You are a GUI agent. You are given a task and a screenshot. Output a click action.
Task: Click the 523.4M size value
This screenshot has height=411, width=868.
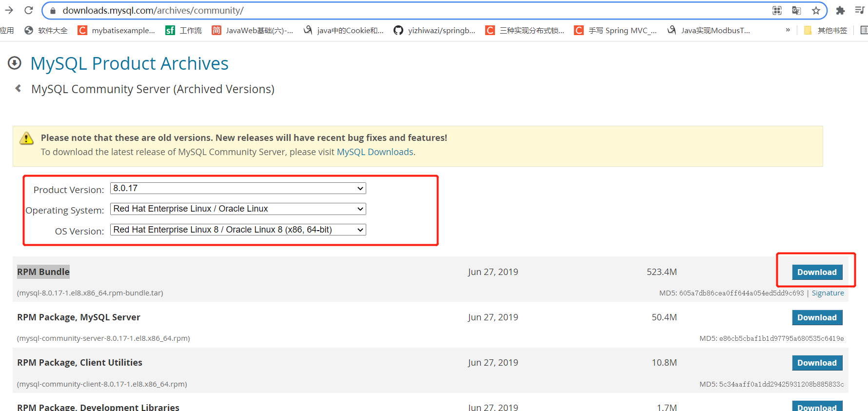pyautogui.click(x=662, y=272)
